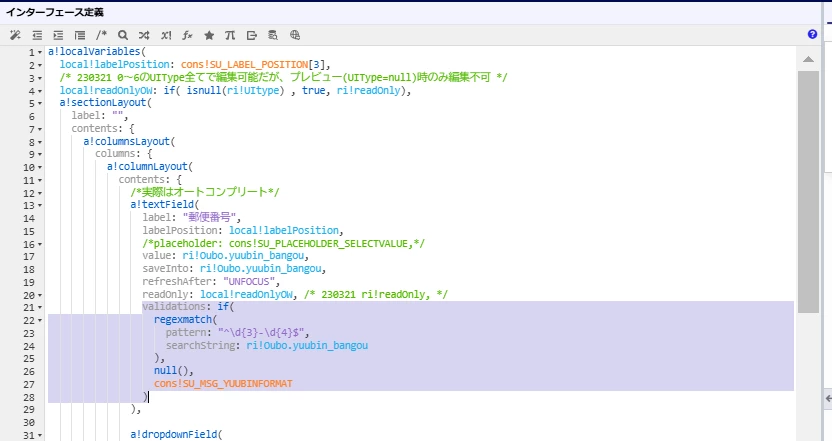Viewport: 832px width, 441px height.
Task: Collapse code at line 1 a!localVariables
Action: pyautogui.click(x=40, y=53)
